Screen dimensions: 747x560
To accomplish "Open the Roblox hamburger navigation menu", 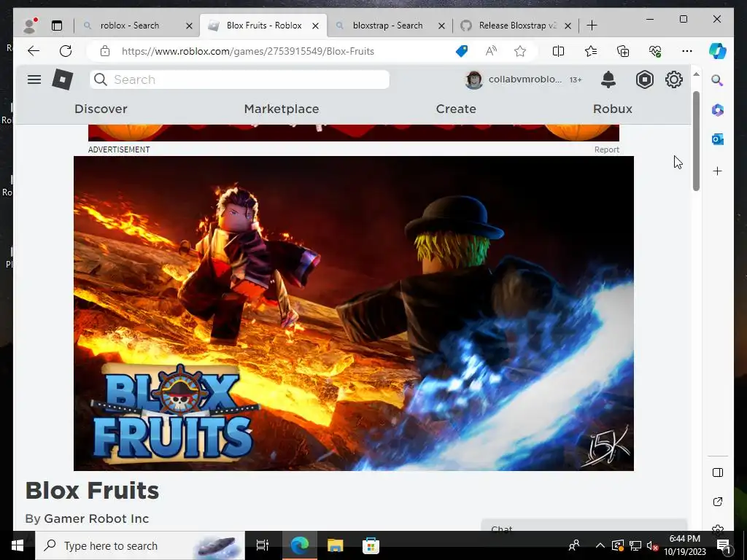I will tap(34, 79).
